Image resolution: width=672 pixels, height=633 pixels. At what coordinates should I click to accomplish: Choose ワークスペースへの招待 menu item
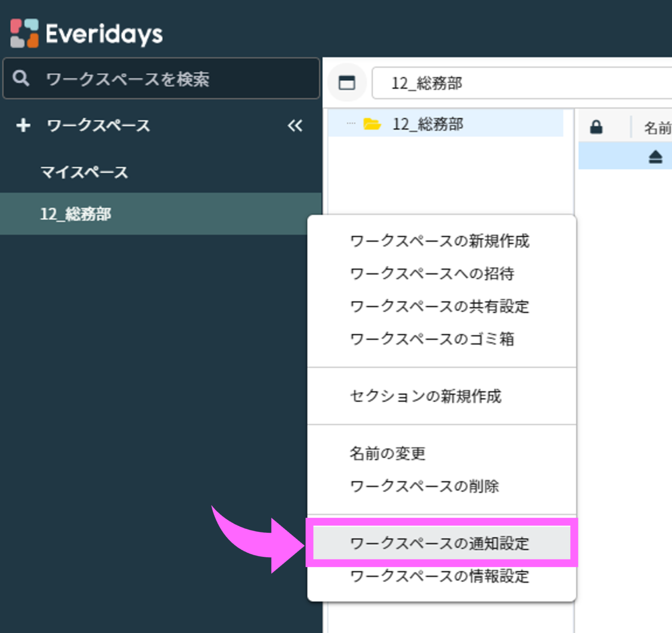click(x=432, y=274)
